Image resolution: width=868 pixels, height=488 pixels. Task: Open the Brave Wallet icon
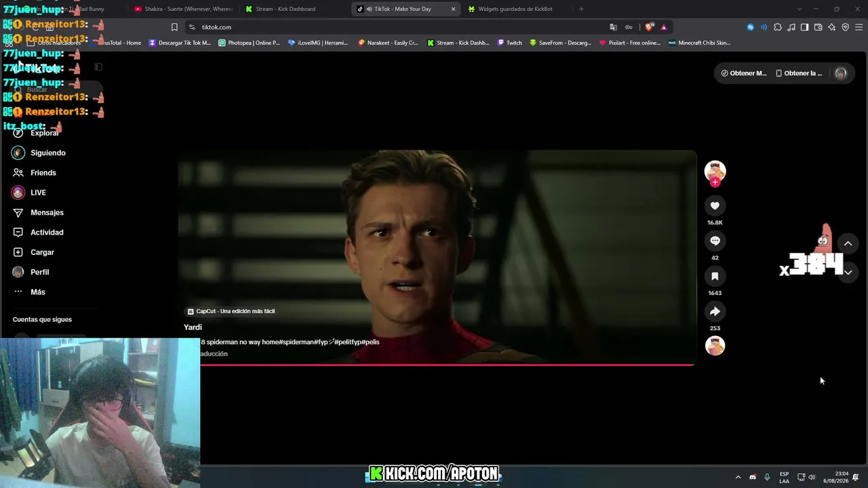point(818,27)
